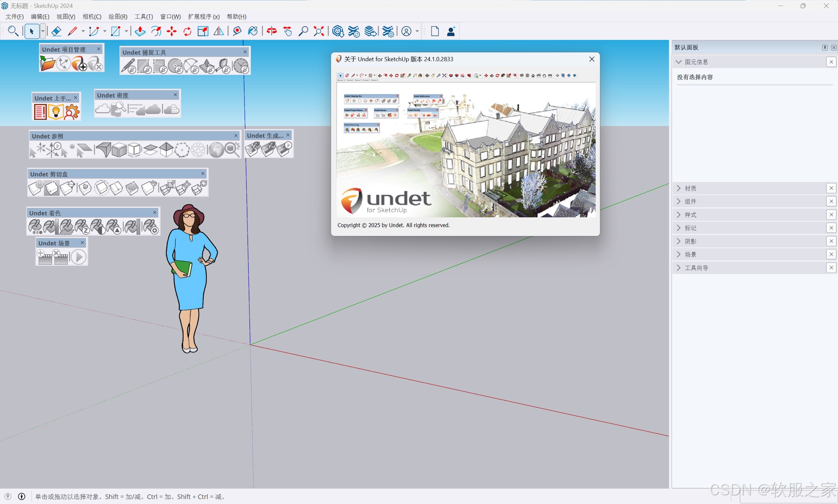Open Undet project folder icon

[x=47, y=63]
